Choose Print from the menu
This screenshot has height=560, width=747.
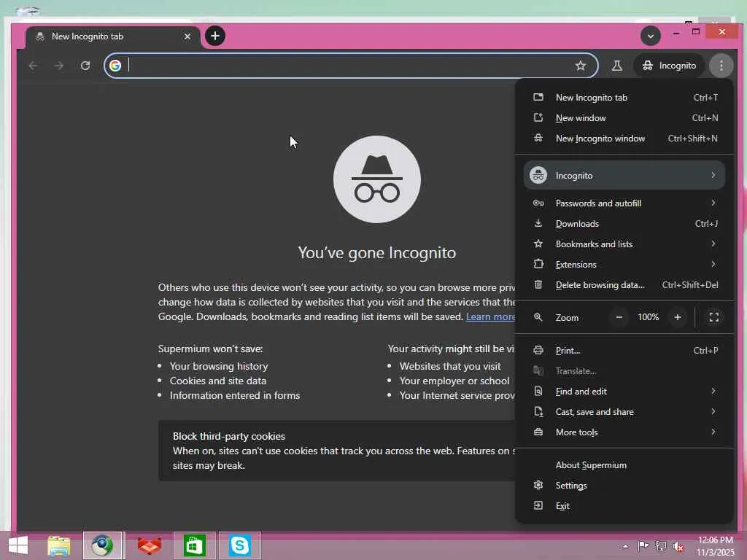click(624, 351)
